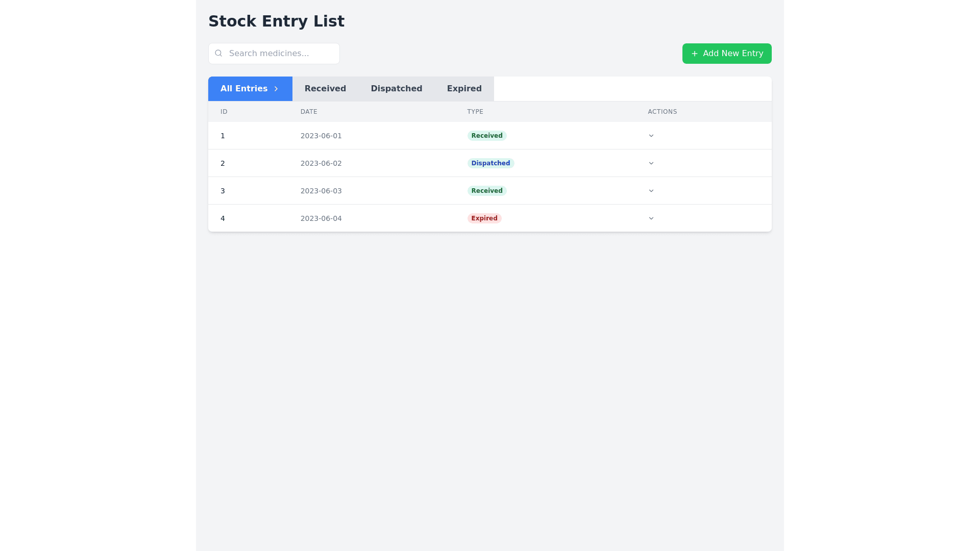Click the magnifier icon in search box
Image resolution: width=980 pixels, height=551 pixels.
(x=218, y=53)
